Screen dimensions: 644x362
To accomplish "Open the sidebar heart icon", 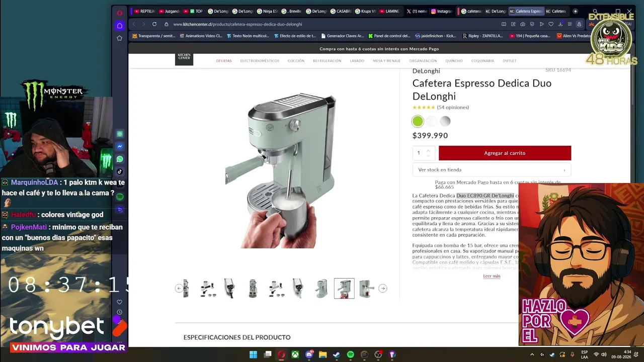I will (119, 302).
